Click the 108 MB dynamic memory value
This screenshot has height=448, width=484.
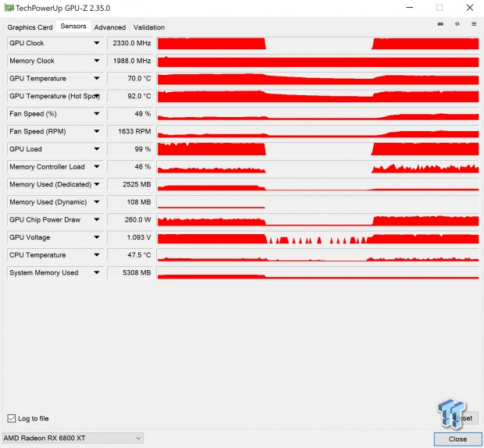[x=130, y=202]
